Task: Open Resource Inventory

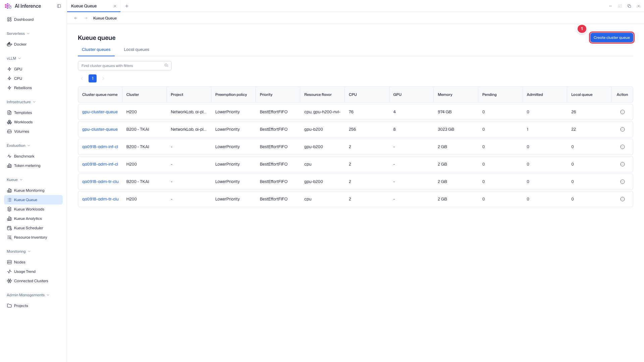Action: pos(33,237)
